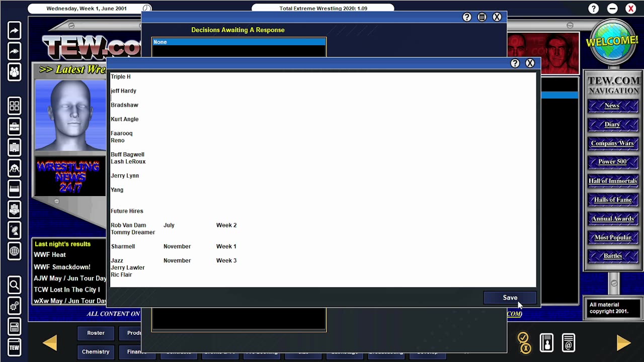Open Most Popular link in navigation
Screen dimensions: 644x362
(612, 237)
